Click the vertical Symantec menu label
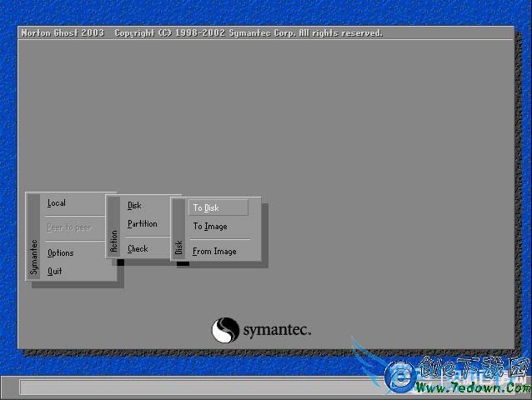The image size is (532, 400). 33,257
